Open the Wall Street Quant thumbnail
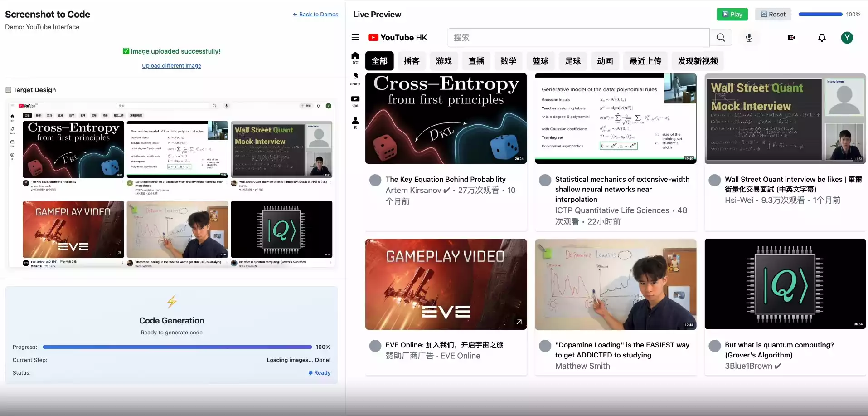Image resolution: width=868 pixels, height=416 pixels. pos(785,118)
